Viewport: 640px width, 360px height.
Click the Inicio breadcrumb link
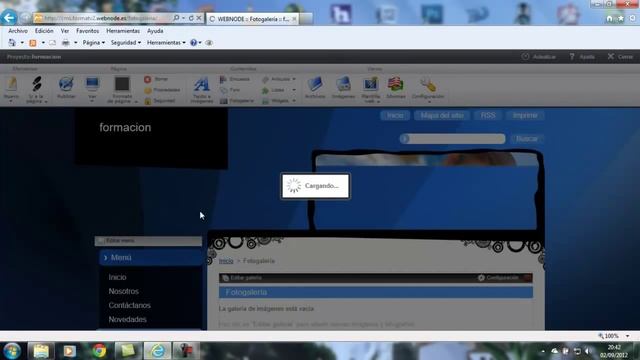(226, 261)
